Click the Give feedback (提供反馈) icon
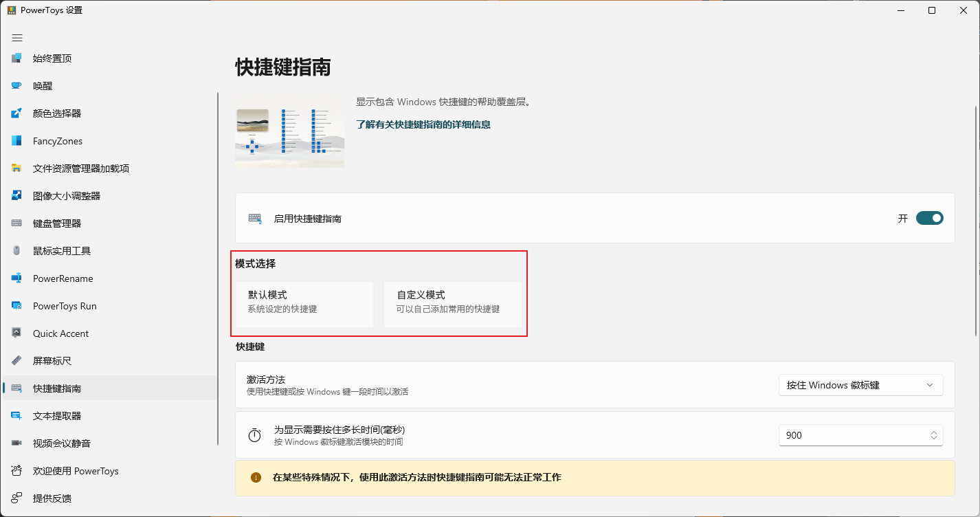Viewport: 980px width, 517px height. (17, 498)
